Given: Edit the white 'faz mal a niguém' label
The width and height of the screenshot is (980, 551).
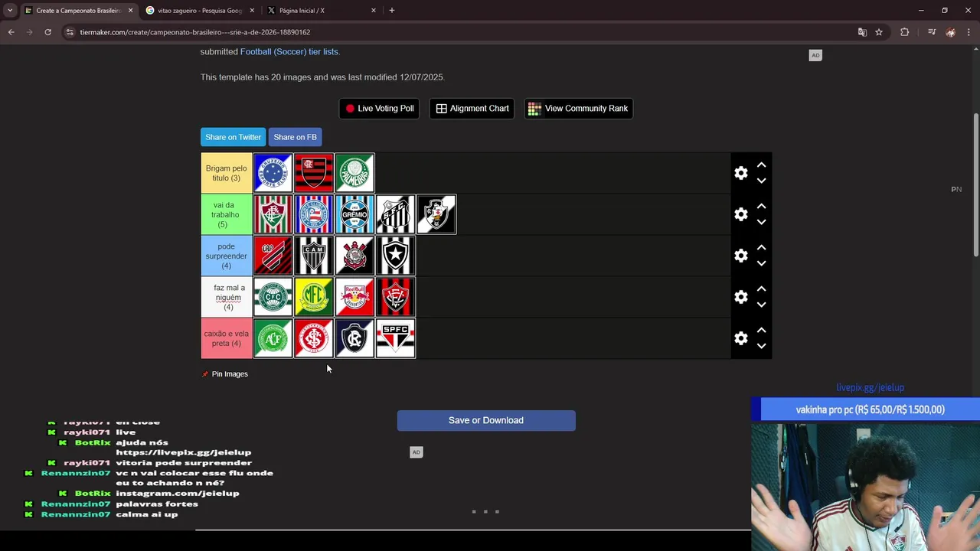Looking at the screenshot, I should coord(226,297).
